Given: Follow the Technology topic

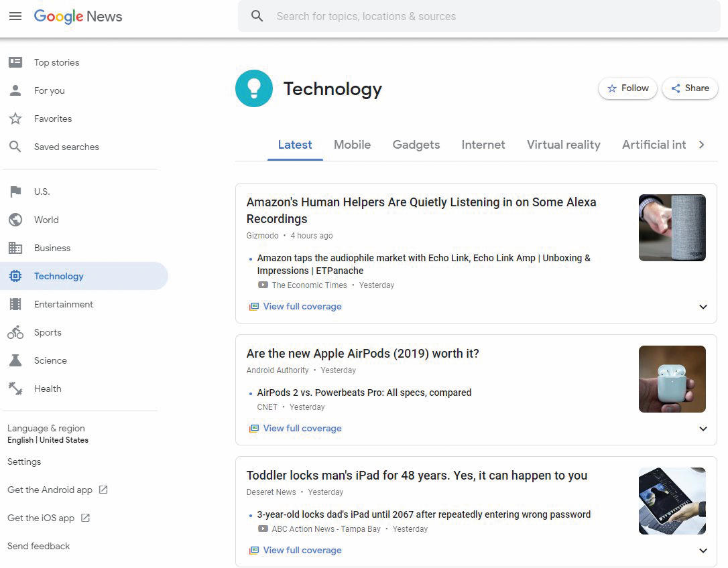Looking at the screenshot, I should [627, 88].
